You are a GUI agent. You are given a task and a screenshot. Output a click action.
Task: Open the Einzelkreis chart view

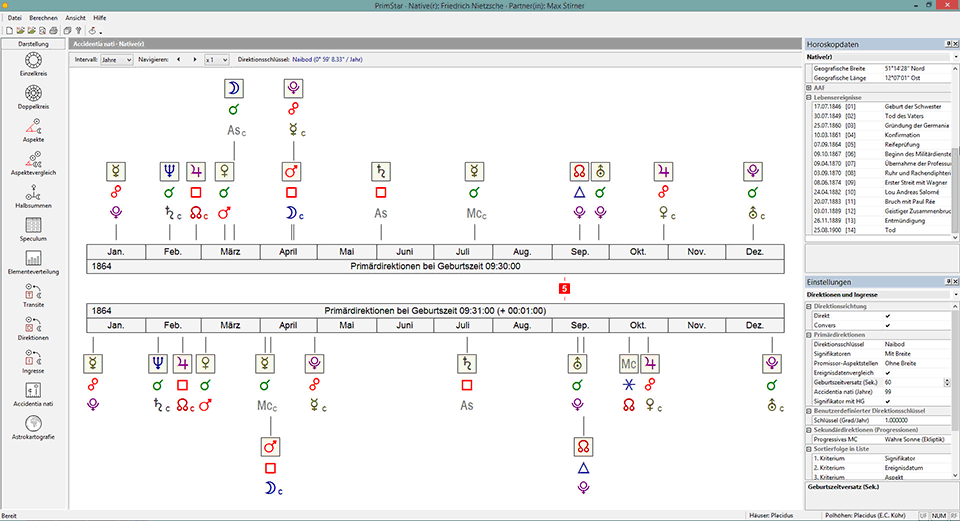[33, 64]
